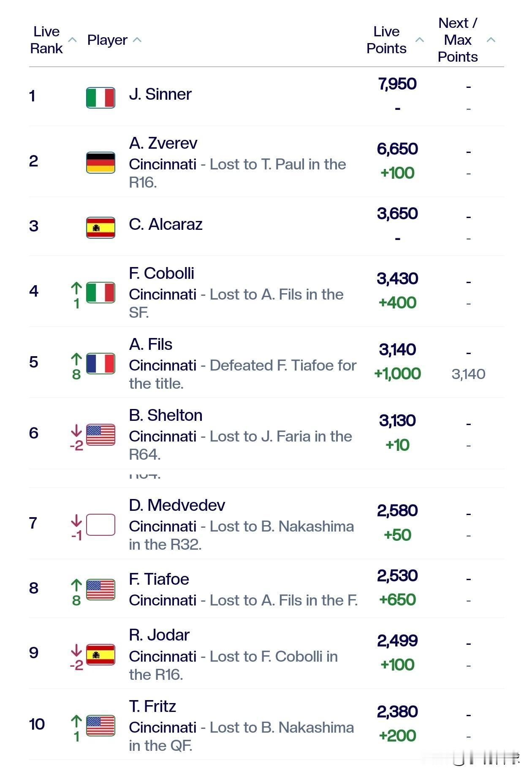Image resolution: width=532 pixels, height=777 pixels.
Task: Click the Italian flag next to J. Sinner
Action: click(x=100, y=98)
